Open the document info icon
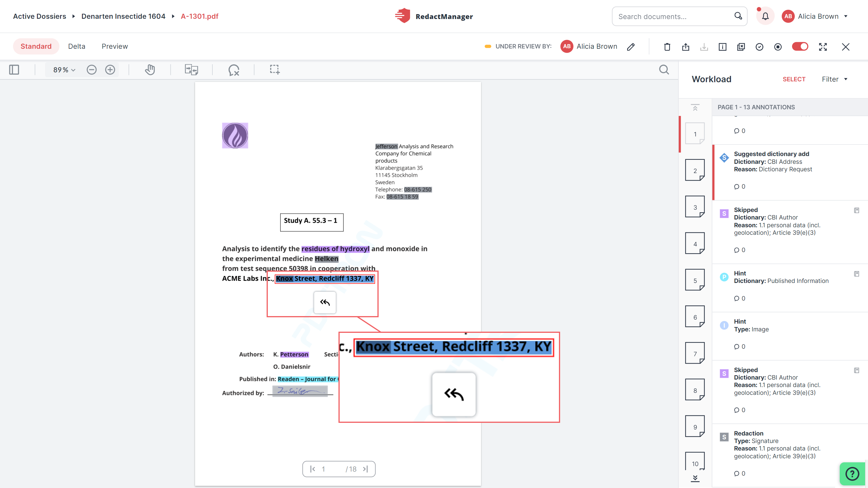Image resolution: width=868 pixels, height=488 pixels. pos(723,47)
